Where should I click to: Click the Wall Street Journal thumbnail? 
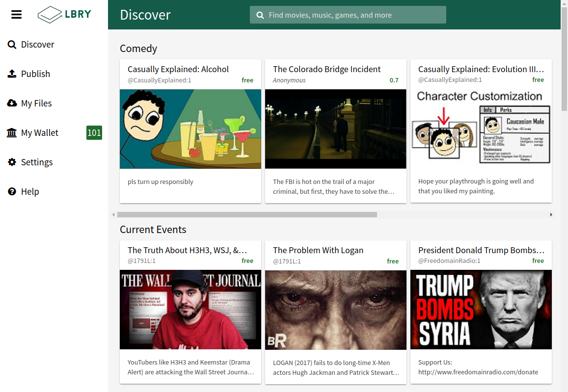(x=190, y=310)
